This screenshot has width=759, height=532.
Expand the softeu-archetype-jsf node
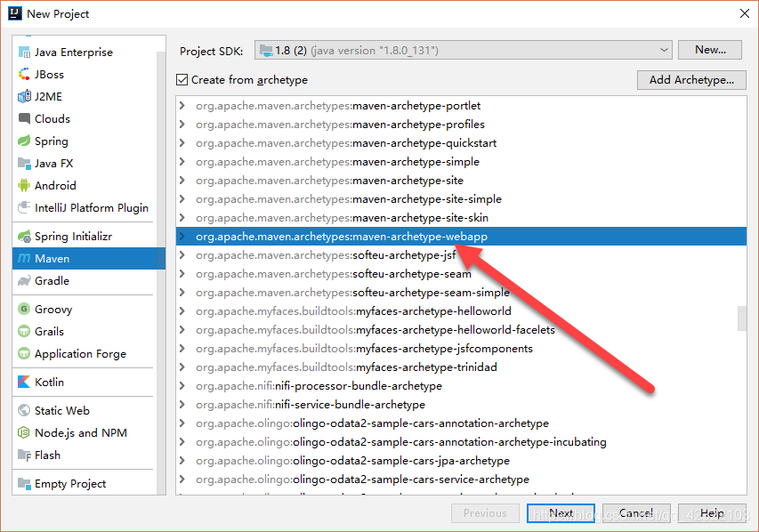[182, 254]
